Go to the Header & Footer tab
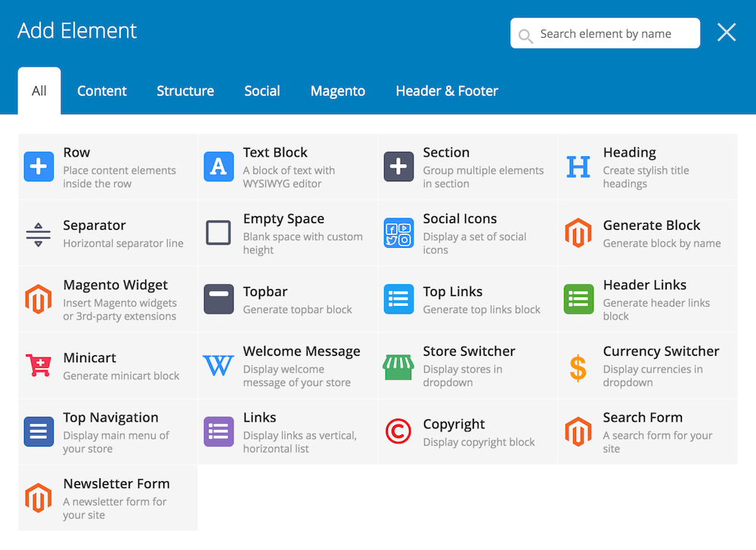Viewport: 756px width, 550px height. click(447, 91)
